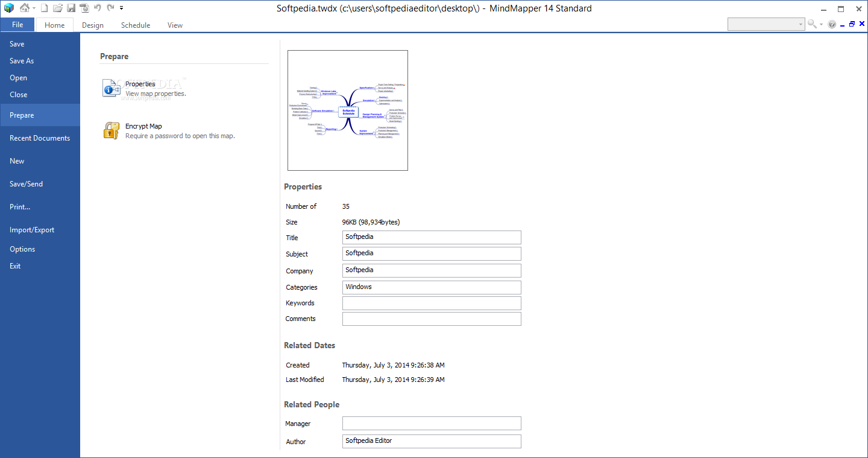Click the empty Keywords input field
The image size is (868, 458).
[432, 303]
